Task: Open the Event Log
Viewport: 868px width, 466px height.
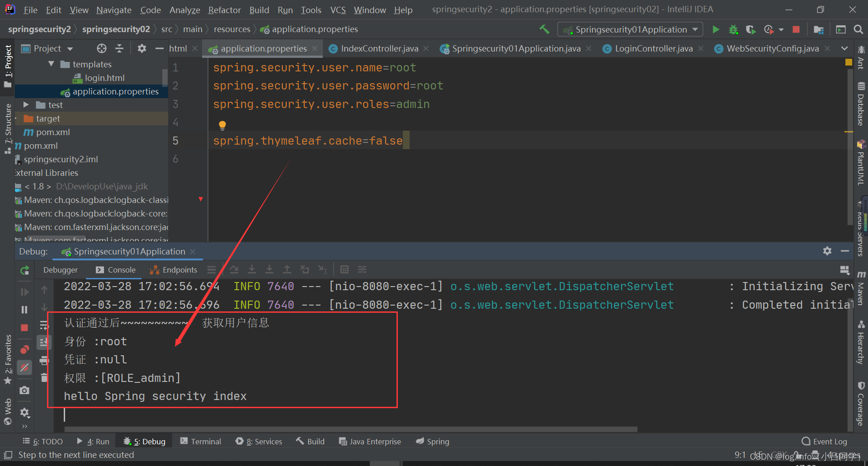Action: (825, 441)
